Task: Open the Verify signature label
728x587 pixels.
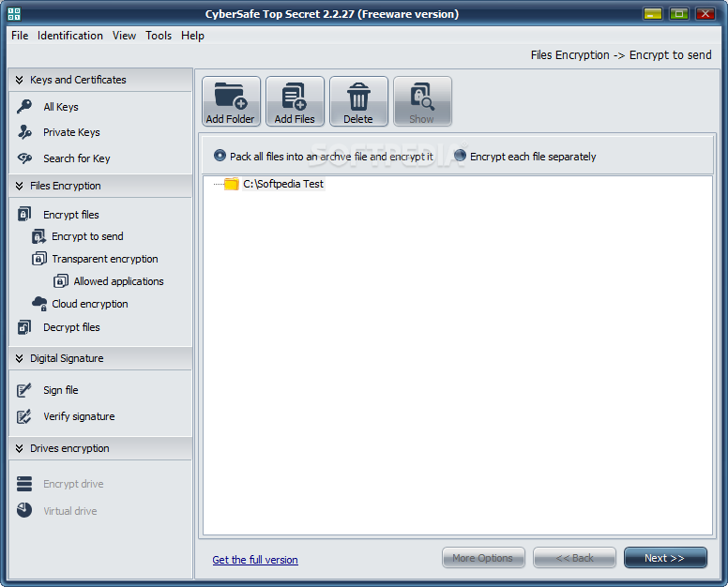Action: [79, 416]
